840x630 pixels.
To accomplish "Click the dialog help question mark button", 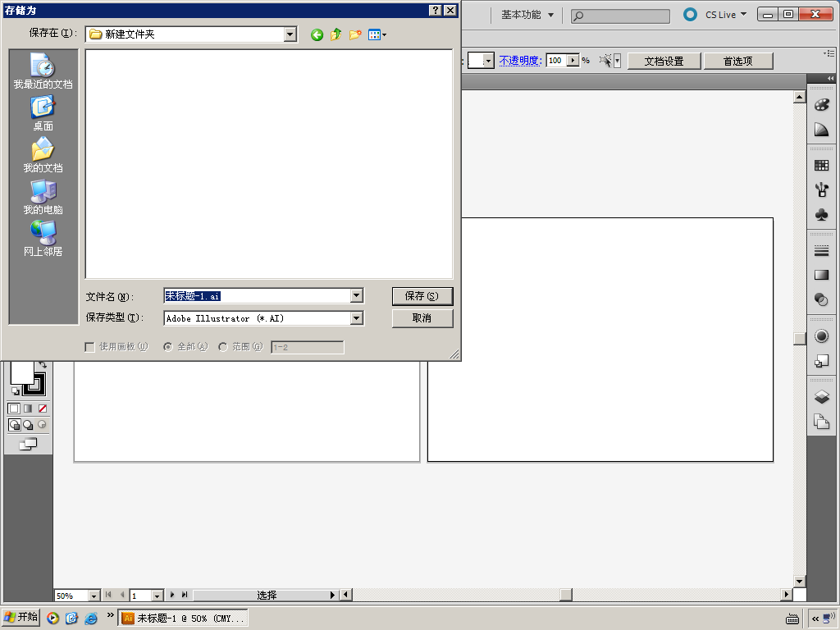I will (x=436, y=10).
